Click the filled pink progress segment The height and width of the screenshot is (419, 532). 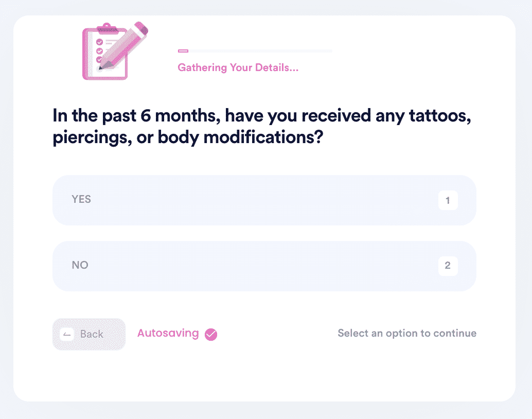pos(183,51)
